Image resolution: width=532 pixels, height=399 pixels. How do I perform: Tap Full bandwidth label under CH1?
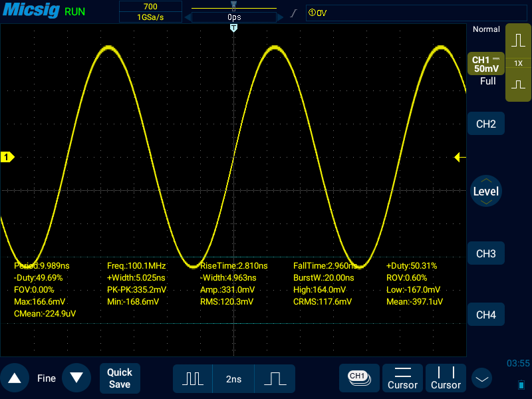coord(487,81)
